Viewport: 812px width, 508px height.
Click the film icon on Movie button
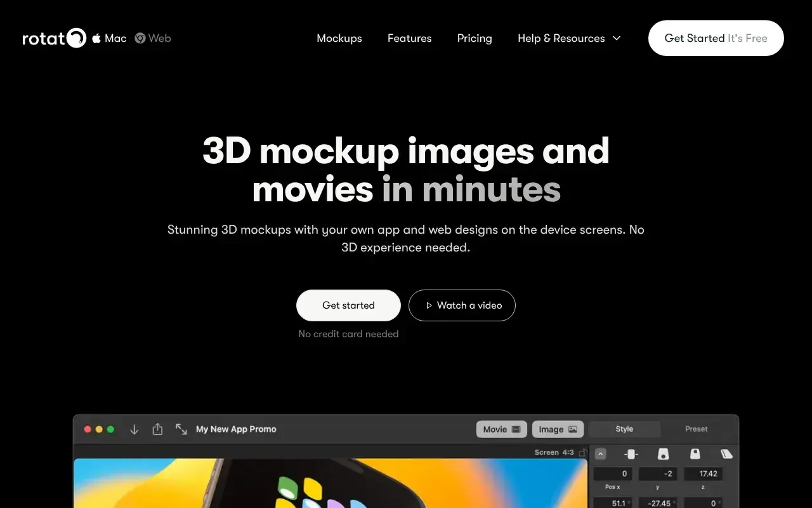516,429
